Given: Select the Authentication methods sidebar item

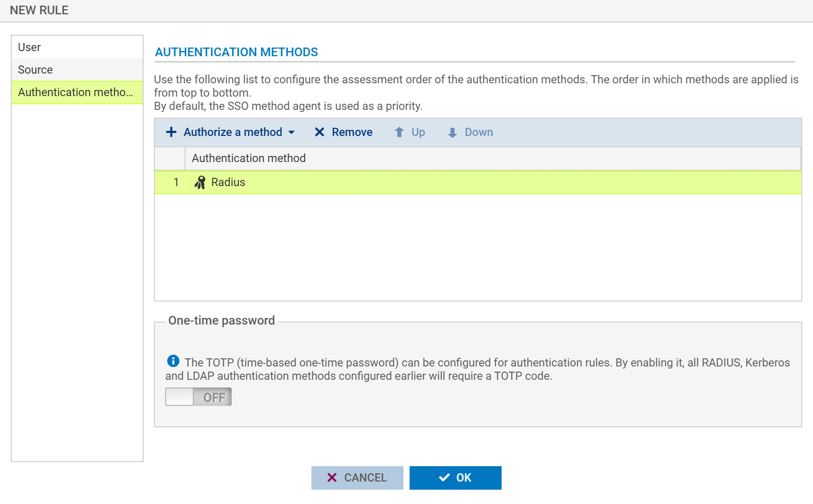Looking at the screenshot, I should click(x=76, y=92).
